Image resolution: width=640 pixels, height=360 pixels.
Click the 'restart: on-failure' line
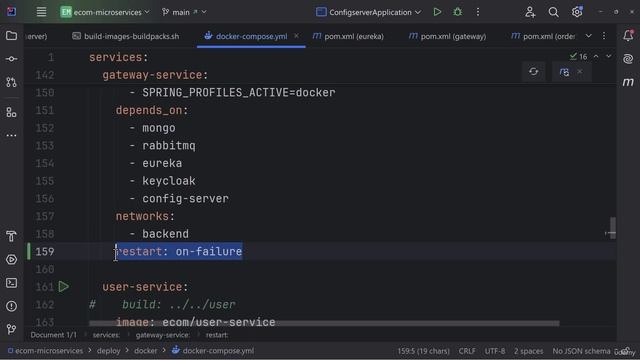pyautogui.click(x=179, y=251)
